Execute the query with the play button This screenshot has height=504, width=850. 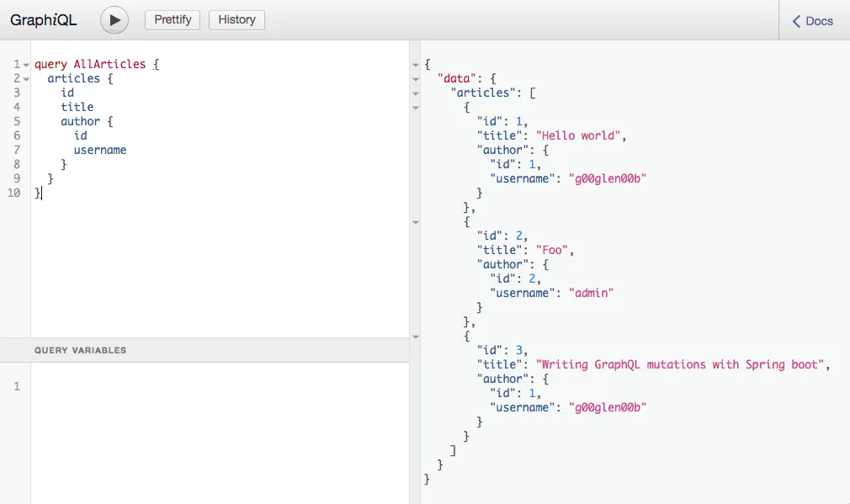(x=114, y=20)
